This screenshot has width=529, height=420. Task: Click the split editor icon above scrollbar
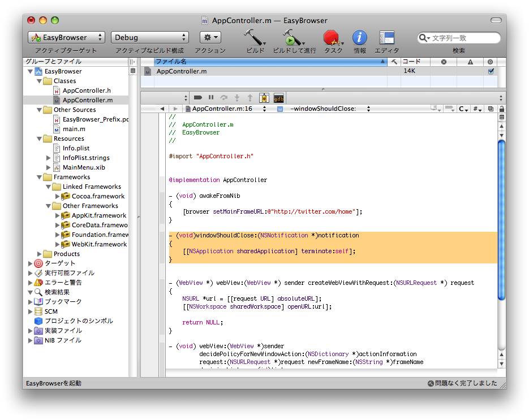(x=502, y=117)
